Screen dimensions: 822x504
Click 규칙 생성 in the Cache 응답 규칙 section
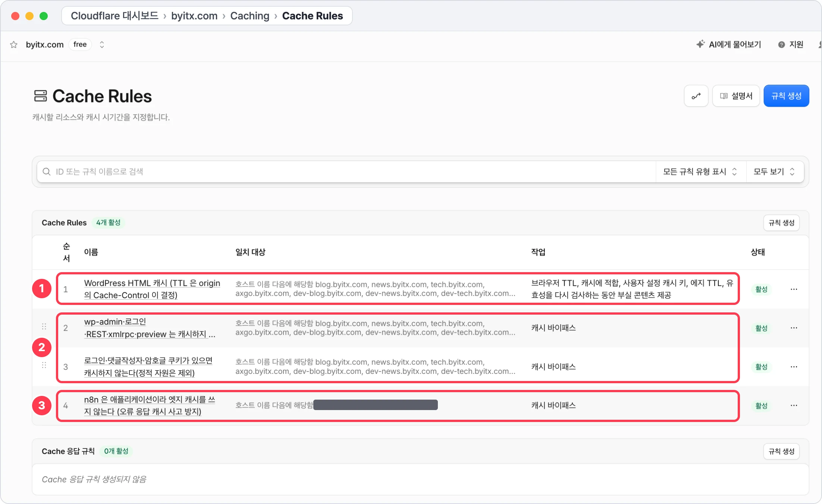click(x=781, y=451)
